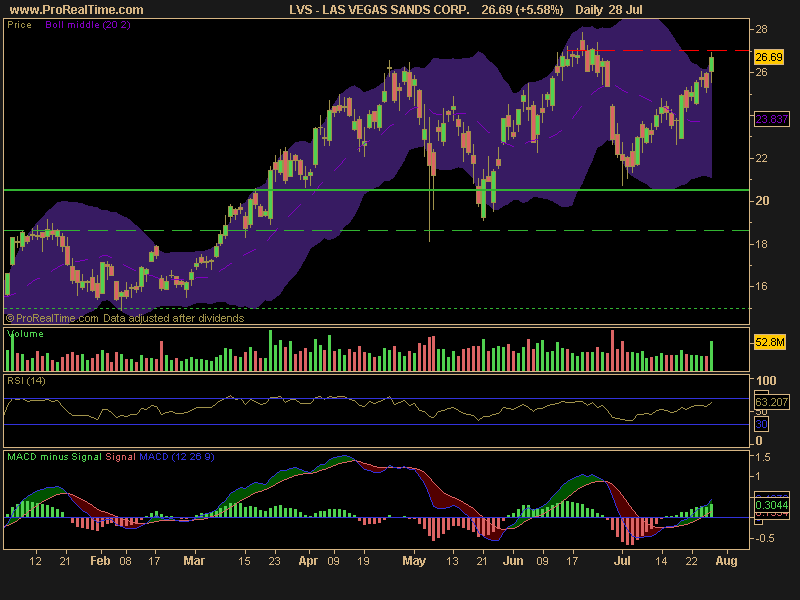Click the red dashed resistance line

pyautogui.click(x=658, y=50)
